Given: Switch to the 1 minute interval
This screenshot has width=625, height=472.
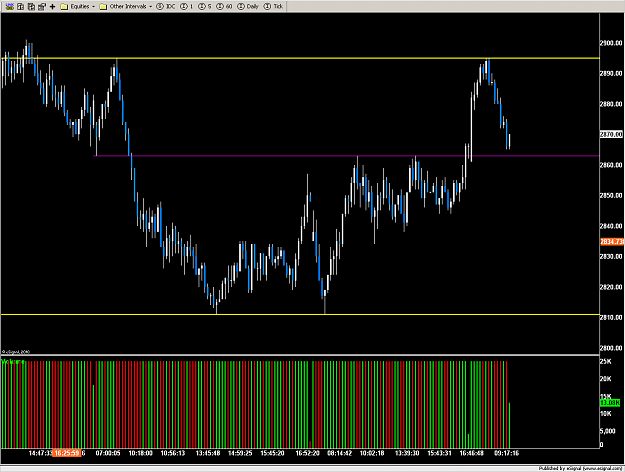Looking at the screenshot, I should [187, 6].
